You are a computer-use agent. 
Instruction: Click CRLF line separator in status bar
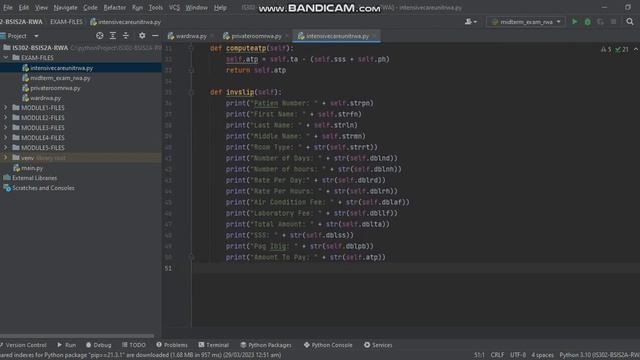497,355
